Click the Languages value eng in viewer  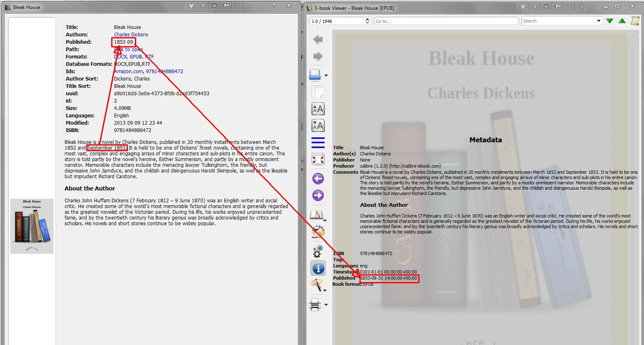[x=364, y=266]
